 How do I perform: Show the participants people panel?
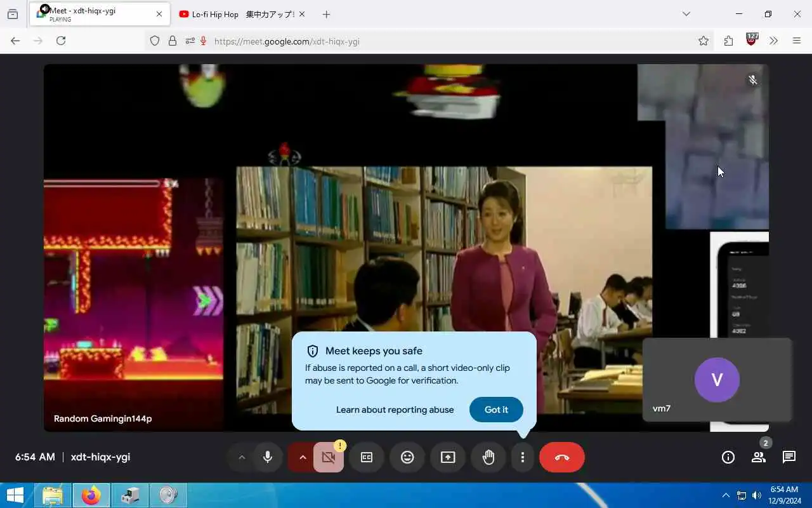759,457
